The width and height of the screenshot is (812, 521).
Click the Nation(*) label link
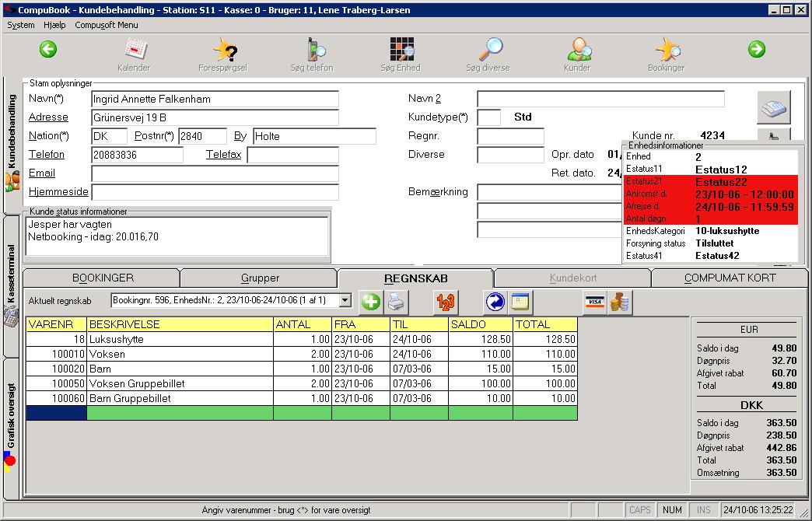49,135
